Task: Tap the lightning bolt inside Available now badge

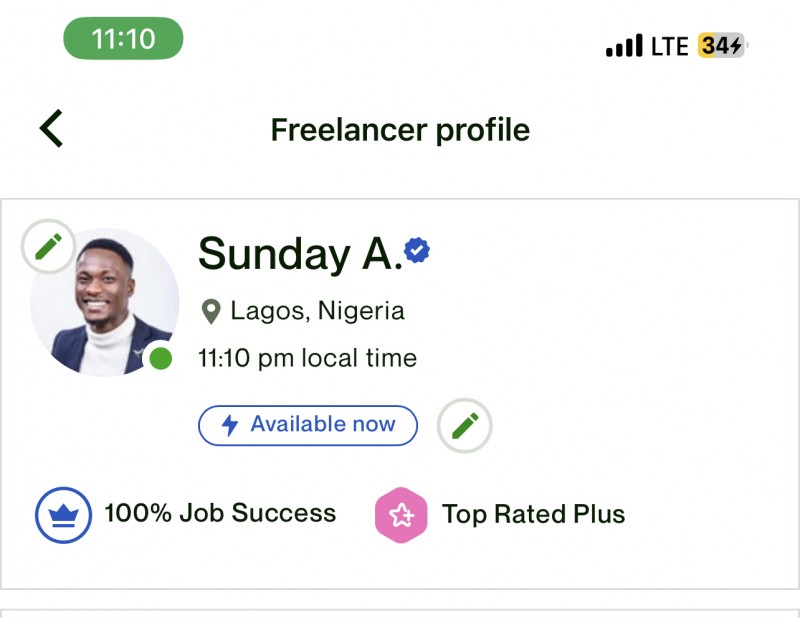Action: coord(231,425)
